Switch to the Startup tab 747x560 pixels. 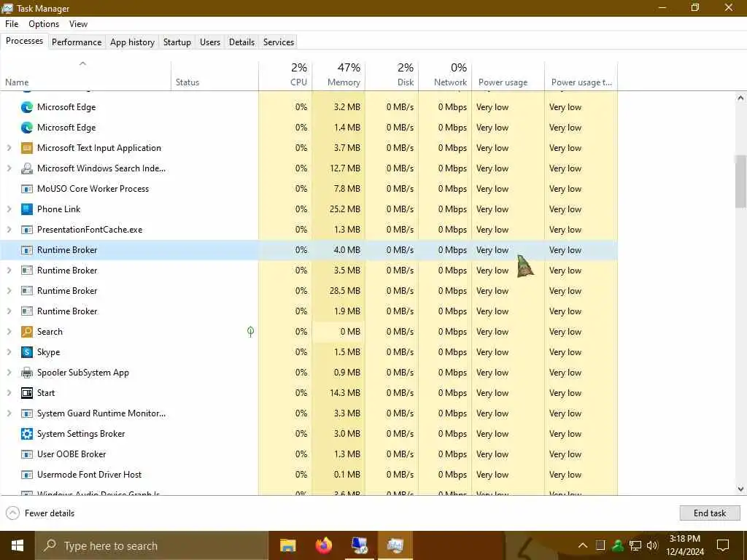point(177,42)
